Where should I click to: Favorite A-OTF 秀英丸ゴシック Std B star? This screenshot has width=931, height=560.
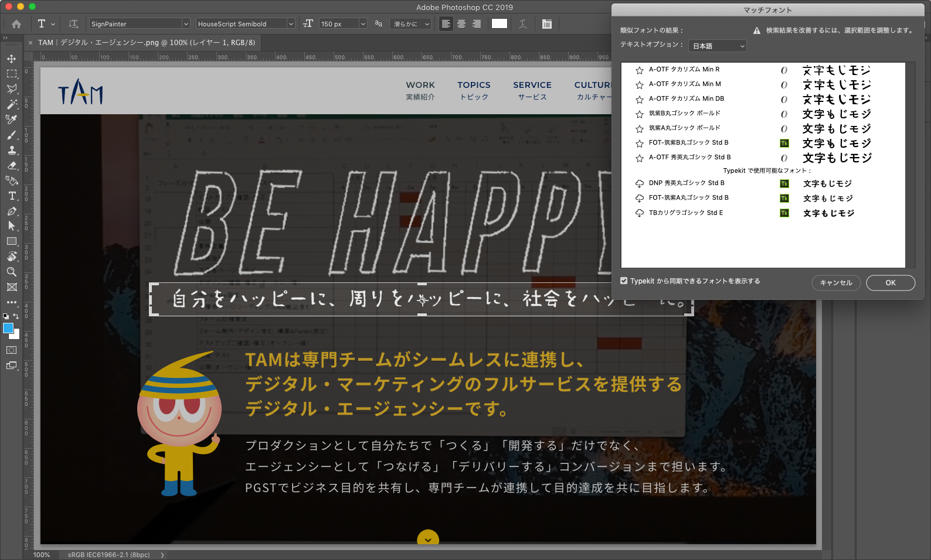coord(640,158)
